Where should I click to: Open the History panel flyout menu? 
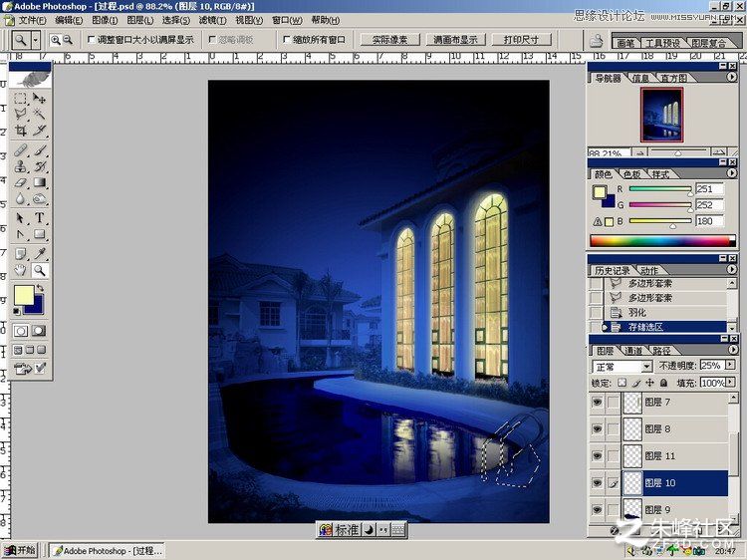[732, 269]
